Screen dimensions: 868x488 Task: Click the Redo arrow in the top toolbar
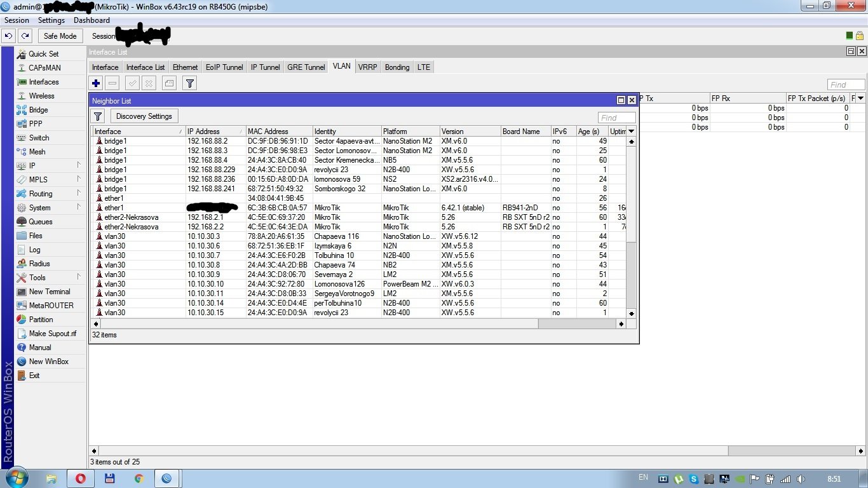tap(25, 36)
